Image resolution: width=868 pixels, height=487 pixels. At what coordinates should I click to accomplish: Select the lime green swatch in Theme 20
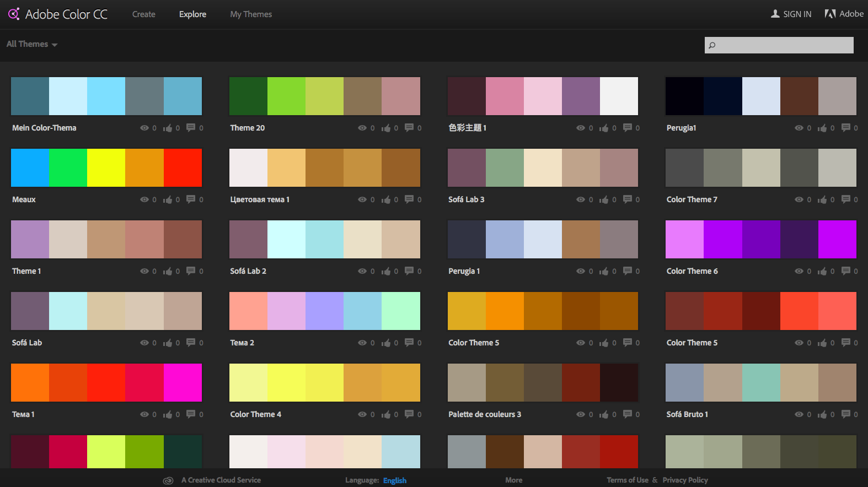(286, 96)
